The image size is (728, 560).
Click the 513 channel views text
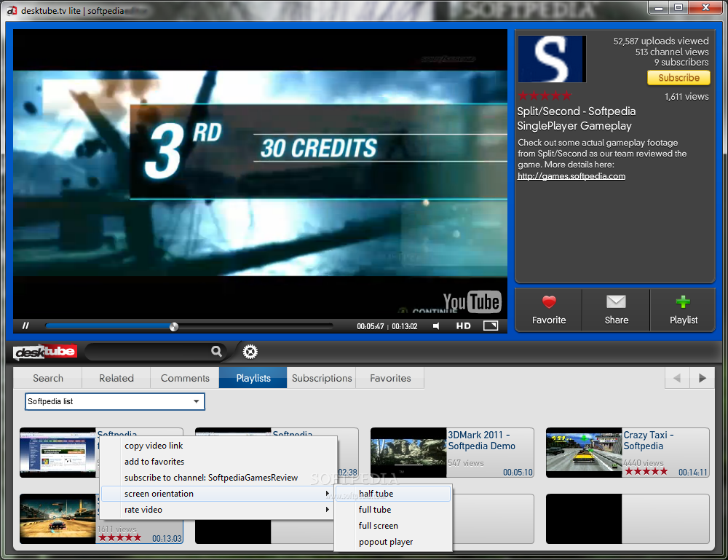[x=672, y=52]
